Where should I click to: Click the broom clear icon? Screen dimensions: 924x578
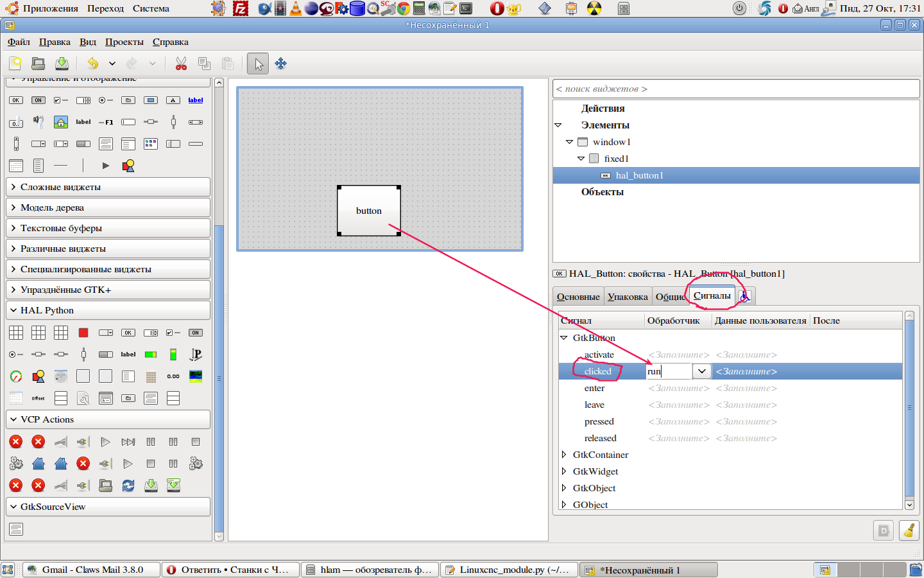point(909,530)
